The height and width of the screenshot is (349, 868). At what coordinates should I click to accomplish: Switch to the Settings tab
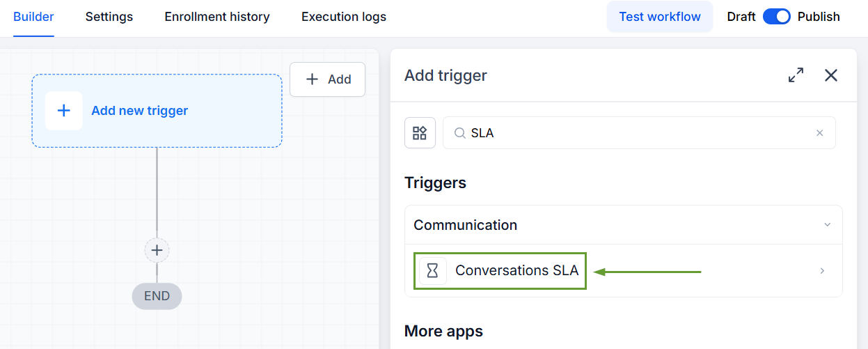[109, 17]
